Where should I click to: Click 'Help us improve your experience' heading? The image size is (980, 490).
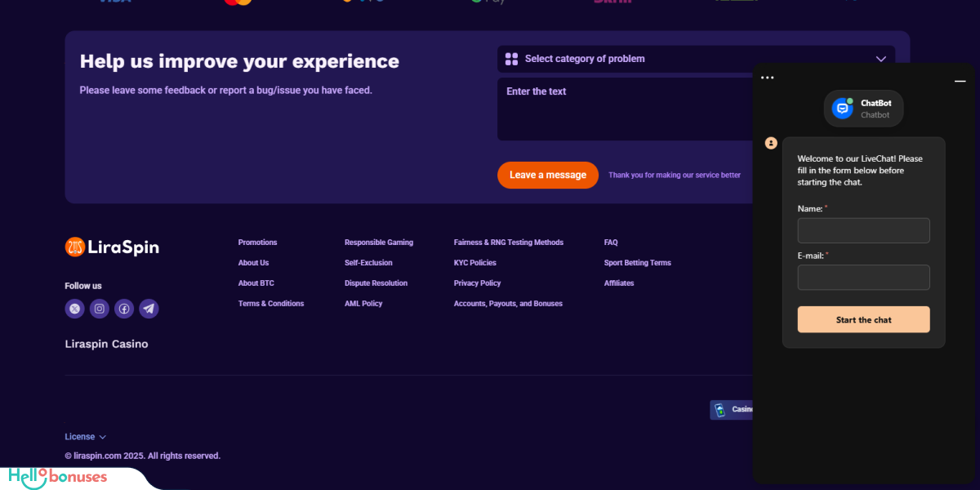point(239,61)
